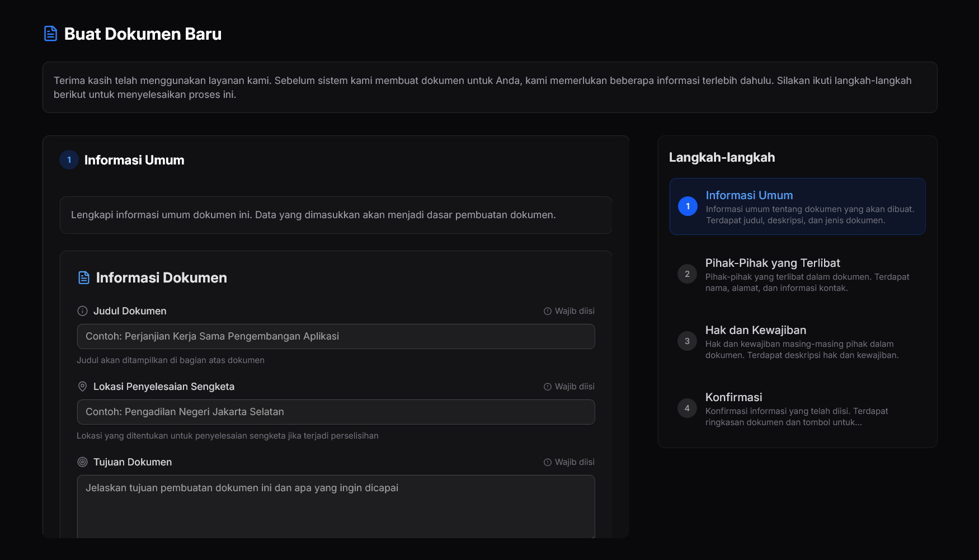Click the Wajib diisi icon for Lokasi Penyelesaian
Image resolution: width=979 pixels, height=560 pixels.
[x=548, y=387]
